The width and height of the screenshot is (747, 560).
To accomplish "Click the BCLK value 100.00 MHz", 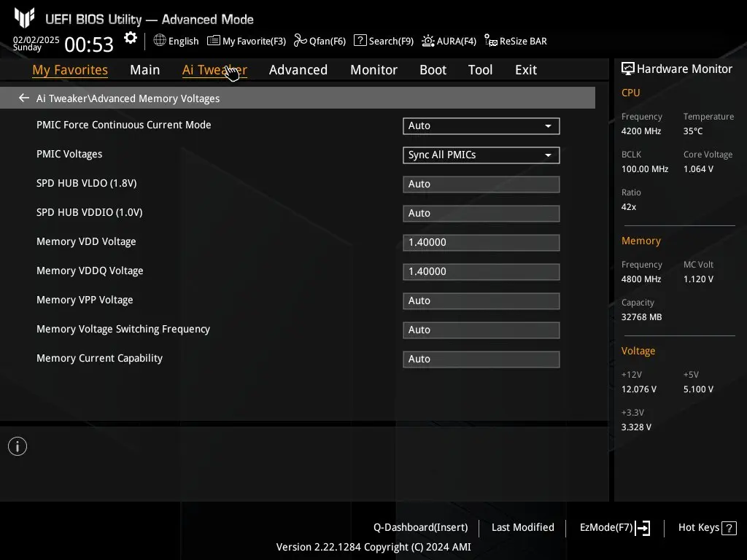I will 645,169.
